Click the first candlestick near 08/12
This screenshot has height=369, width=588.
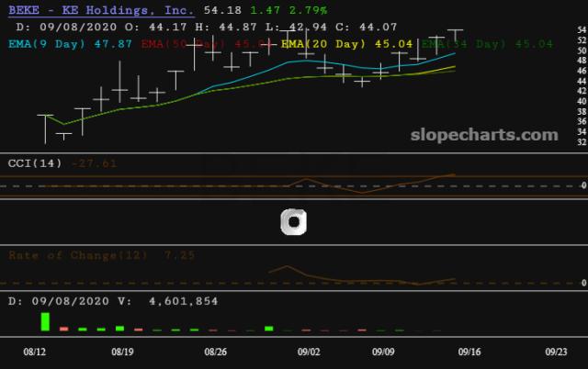click(45, 129)
